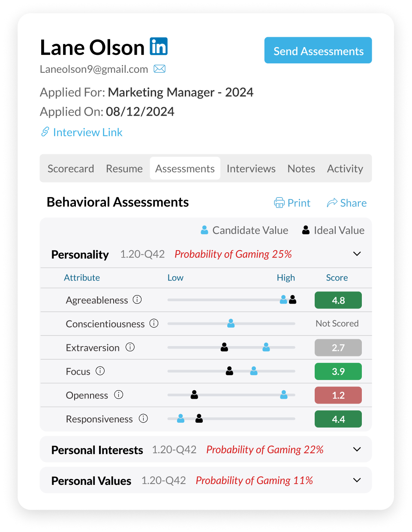Open Lane Olson's LinkedIn profile

(158, 46)
